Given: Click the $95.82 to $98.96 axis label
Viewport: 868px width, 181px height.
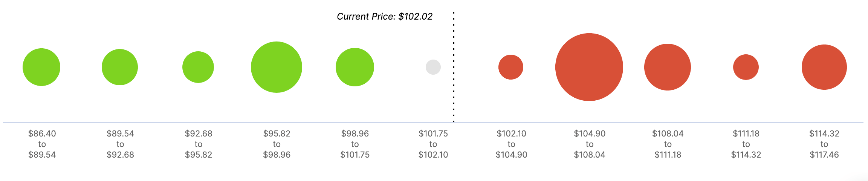Looking at the screenshot, I should 277,144.
